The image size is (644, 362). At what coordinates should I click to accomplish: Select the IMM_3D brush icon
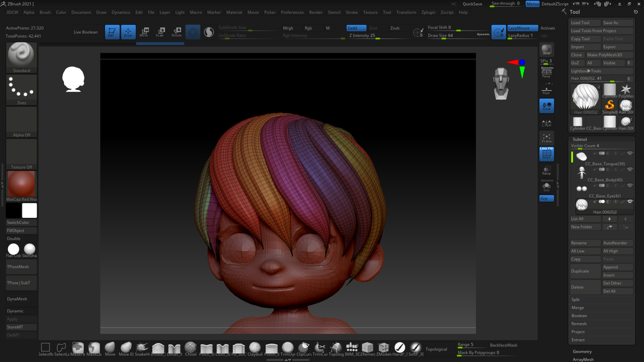[352, 349]
